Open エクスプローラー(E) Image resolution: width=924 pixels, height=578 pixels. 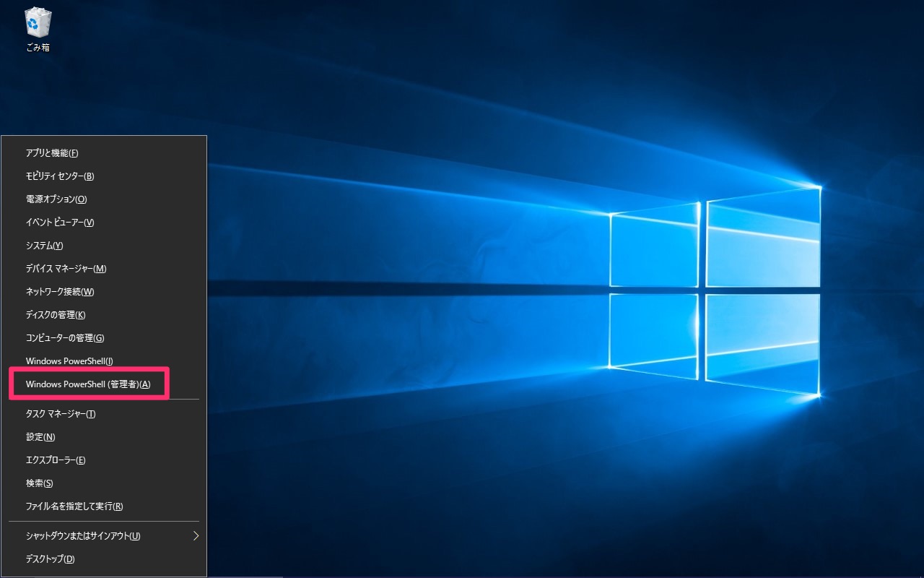click(104, 460)
